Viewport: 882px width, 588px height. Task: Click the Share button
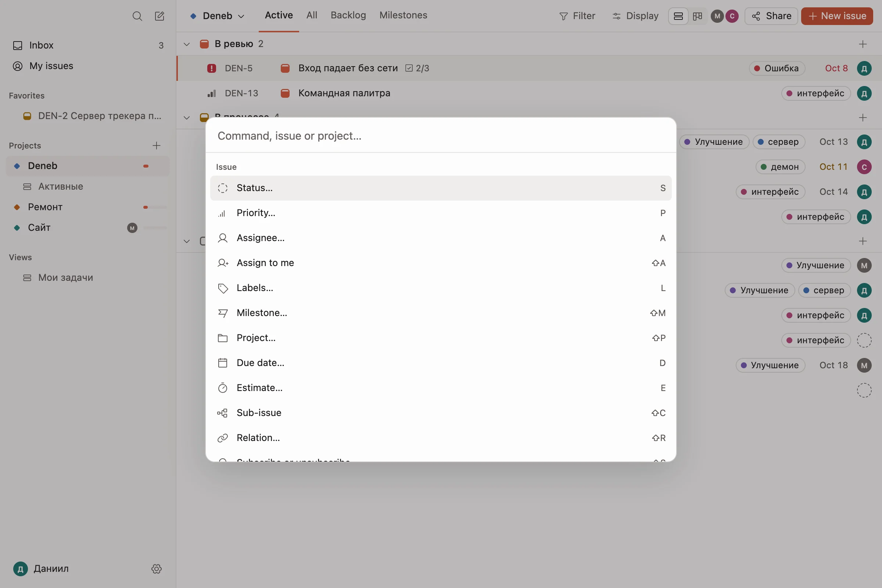(771, 16)
